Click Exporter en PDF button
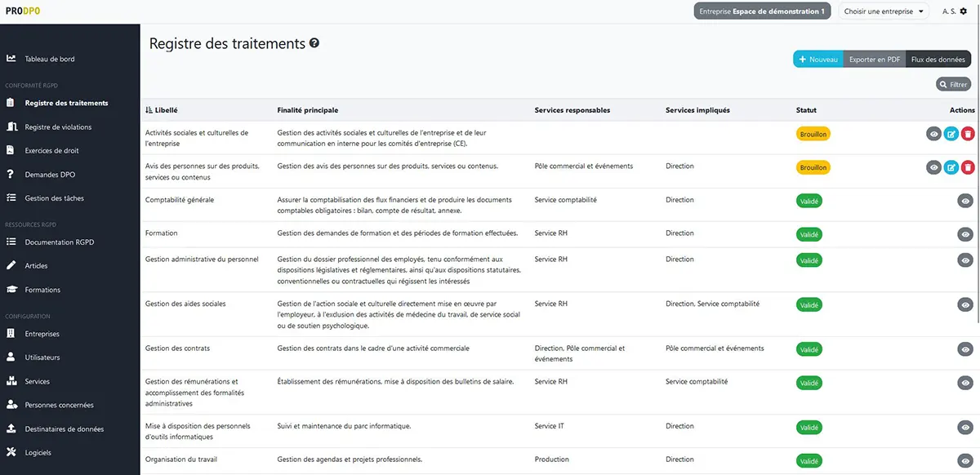This screenshot has height=475, width=980. (x=874, y=60)
